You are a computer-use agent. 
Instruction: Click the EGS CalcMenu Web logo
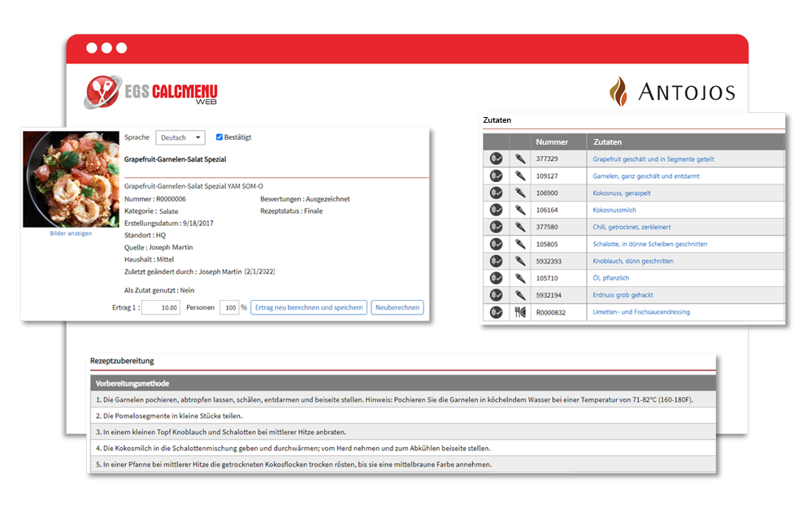pyautogui.click(x=150, y=92)
